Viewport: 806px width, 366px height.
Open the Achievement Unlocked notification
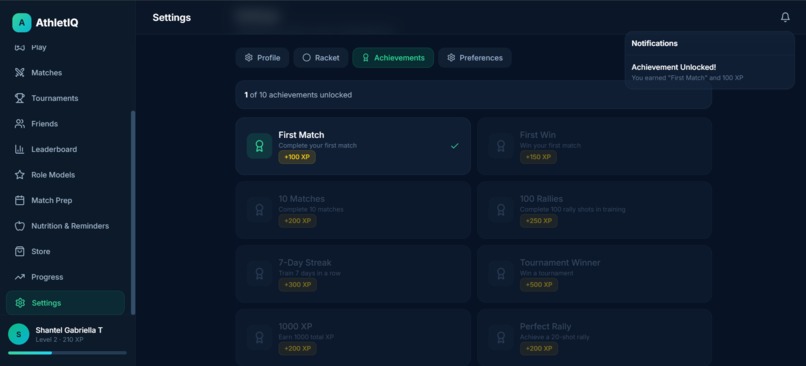[x=710, y=72]
